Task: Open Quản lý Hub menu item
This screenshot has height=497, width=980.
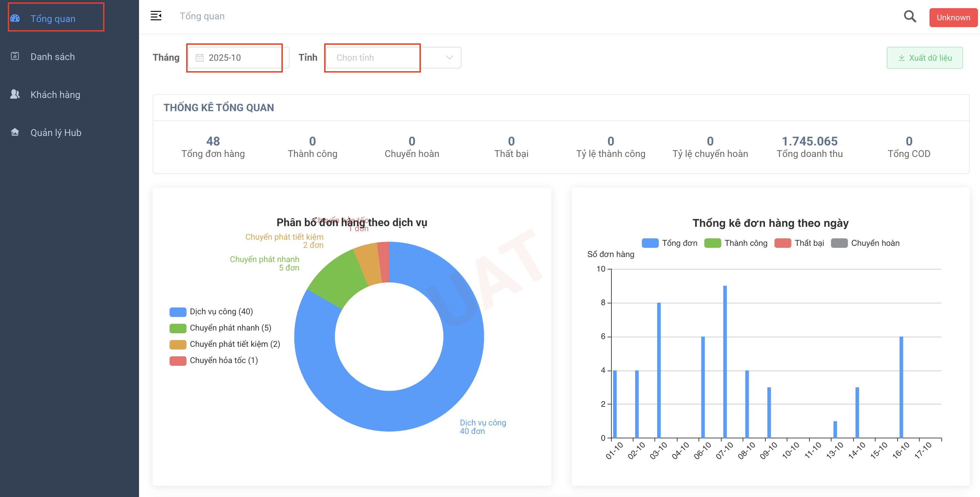Action: [x=56, y=133]
